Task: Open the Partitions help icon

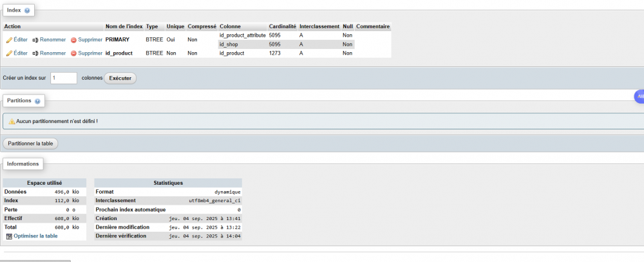Action: (37, 101)
